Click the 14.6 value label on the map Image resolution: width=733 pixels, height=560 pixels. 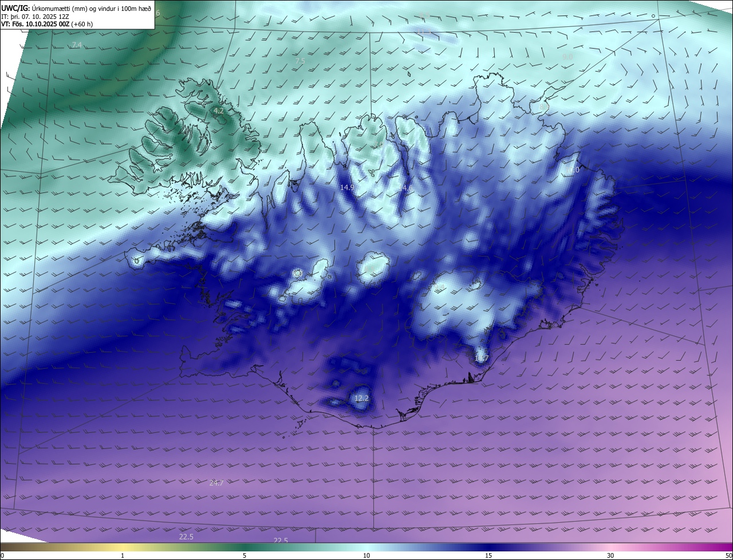click(405, 188)
